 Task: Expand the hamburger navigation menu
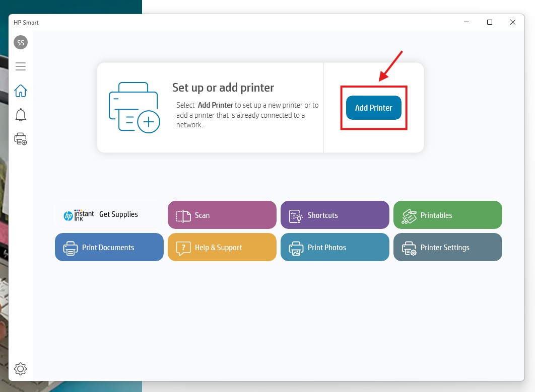click(21, 66)
